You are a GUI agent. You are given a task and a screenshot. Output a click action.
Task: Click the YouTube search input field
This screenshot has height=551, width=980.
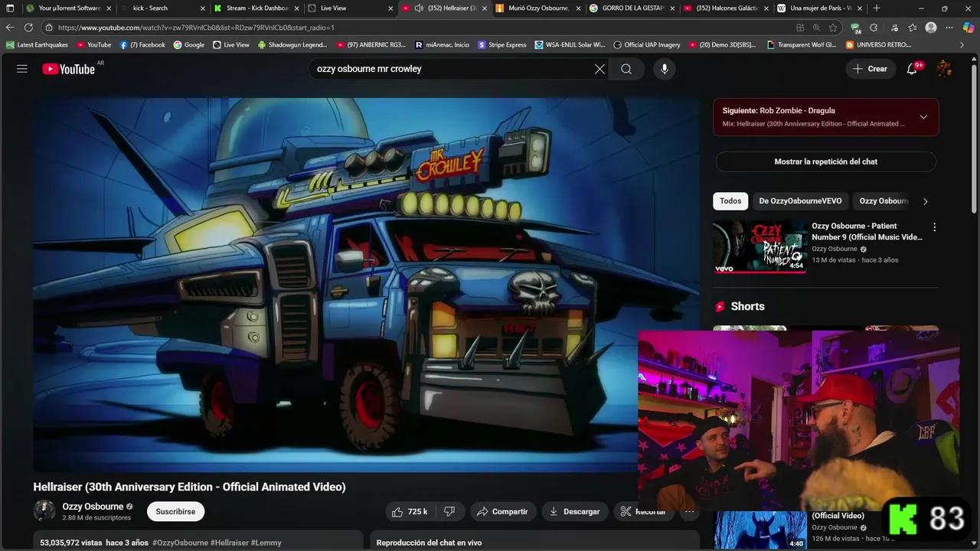452,69
